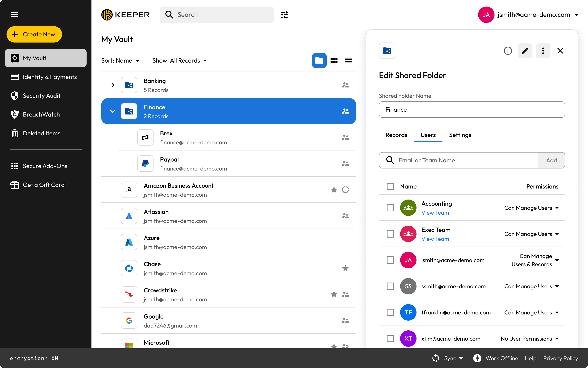Check the Accounting team checkbox
This screenshot has width=588, height=368.
(x=390, y=208)
